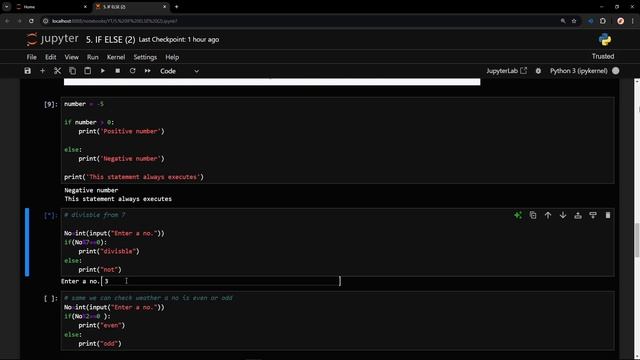Run the selected cell with play icon
This screenshot has height=360, width=640.
[x=102, y=71]
